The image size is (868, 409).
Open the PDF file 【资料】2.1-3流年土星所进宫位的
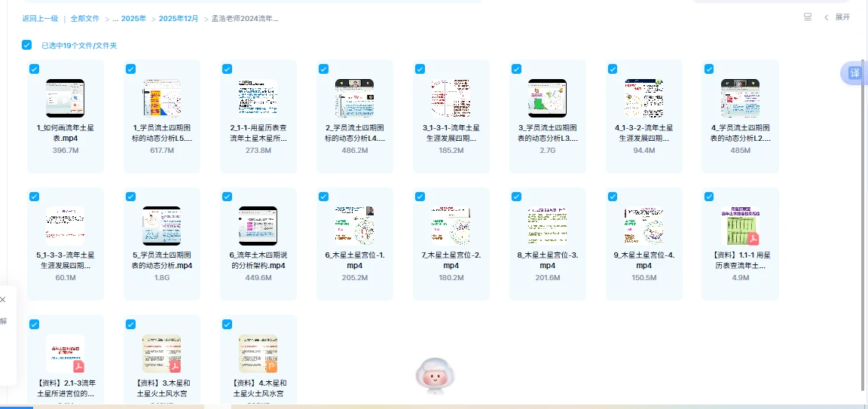click(65, 353)
